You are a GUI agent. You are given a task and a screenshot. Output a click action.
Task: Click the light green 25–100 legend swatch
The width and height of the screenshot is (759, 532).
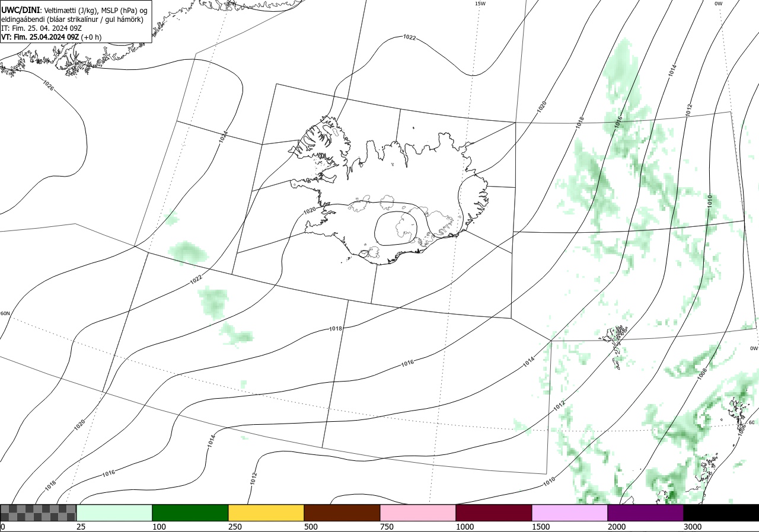point(114,512)
